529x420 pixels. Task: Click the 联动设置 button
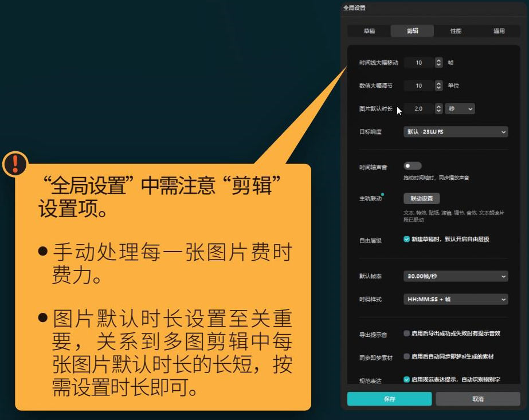422,198
